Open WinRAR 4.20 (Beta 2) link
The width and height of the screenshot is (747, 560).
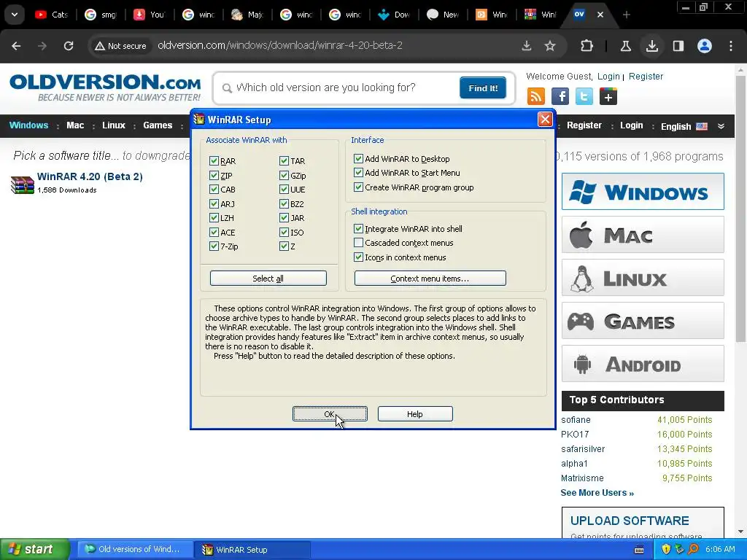[90, 176]
